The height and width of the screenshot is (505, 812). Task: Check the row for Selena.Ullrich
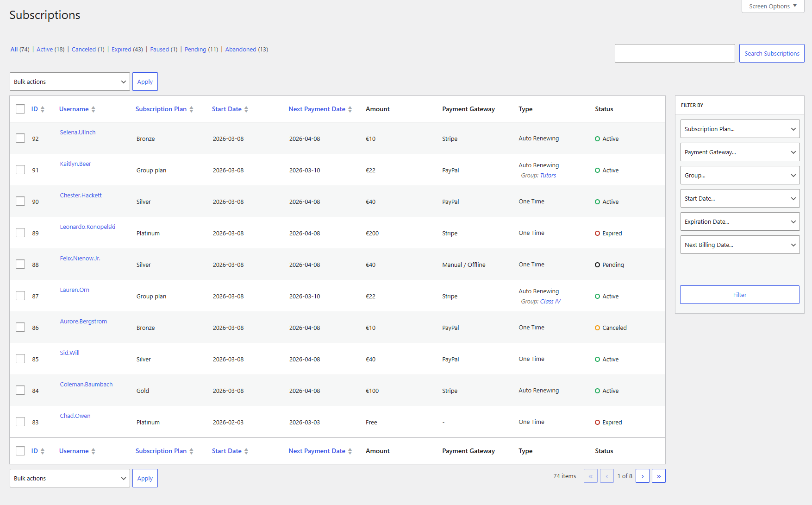[x=20, y=138]
